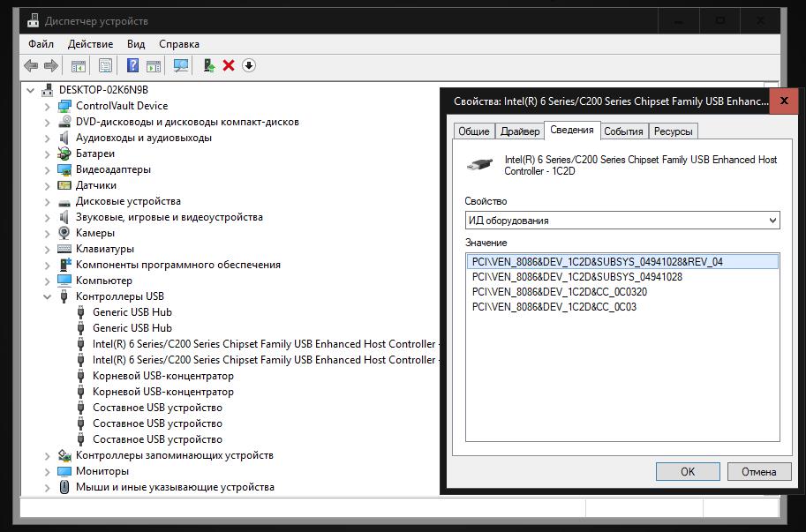This screenshot has width=806, height=532.
Task: Select second Корневой USB-концентратор entry
Action: [x=163, y=392]
